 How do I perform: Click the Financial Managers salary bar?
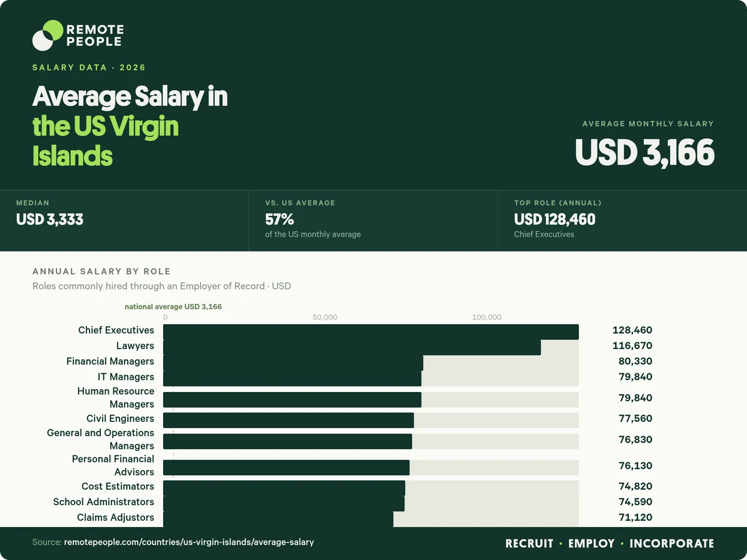[293, 363]
